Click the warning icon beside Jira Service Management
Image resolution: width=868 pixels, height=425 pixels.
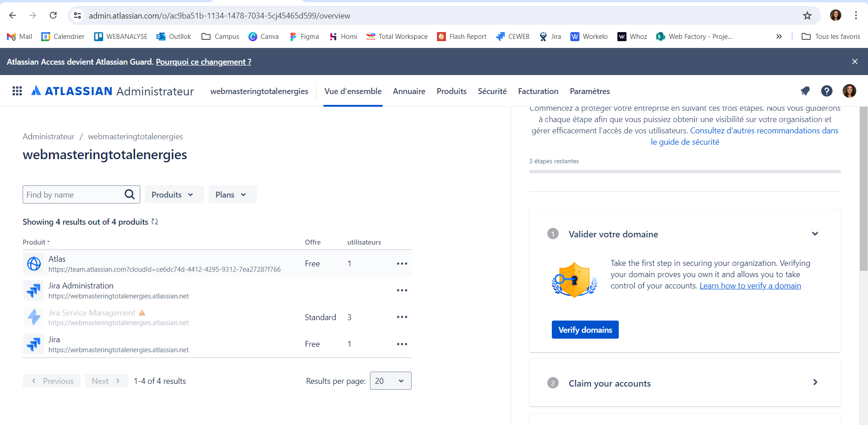[142, 312]
